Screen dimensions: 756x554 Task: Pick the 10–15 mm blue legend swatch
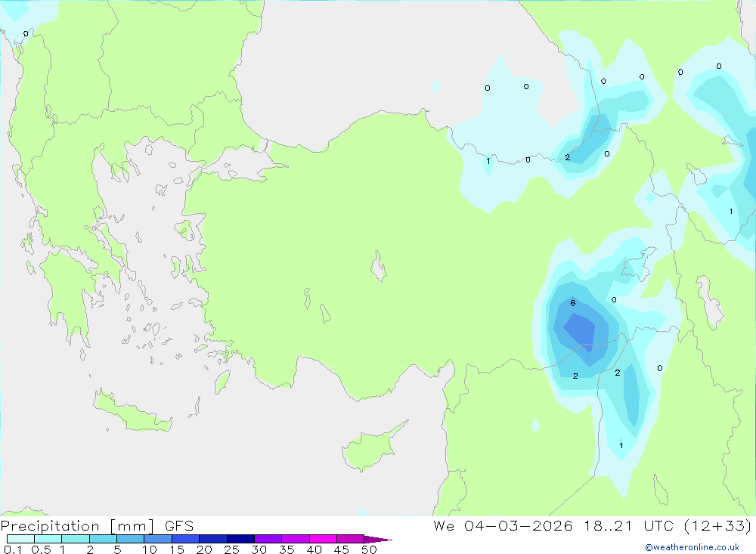(158, 539)
